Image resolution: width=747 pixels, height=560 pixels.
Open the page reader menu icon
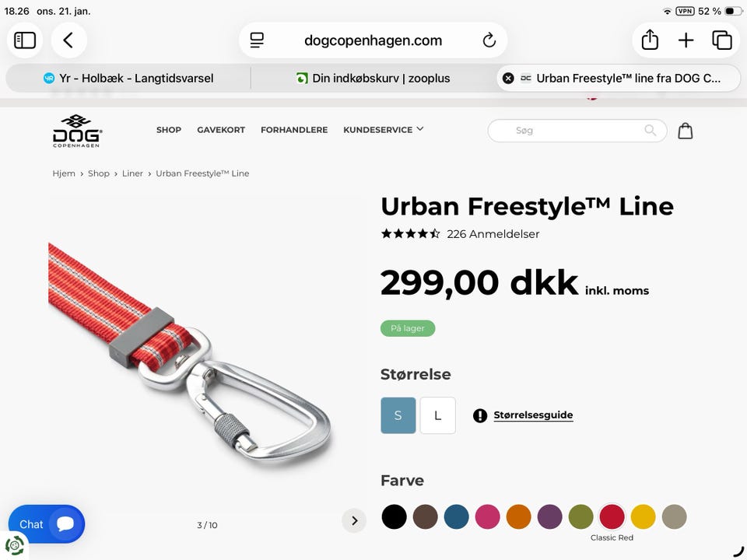[x=257, y=40]
